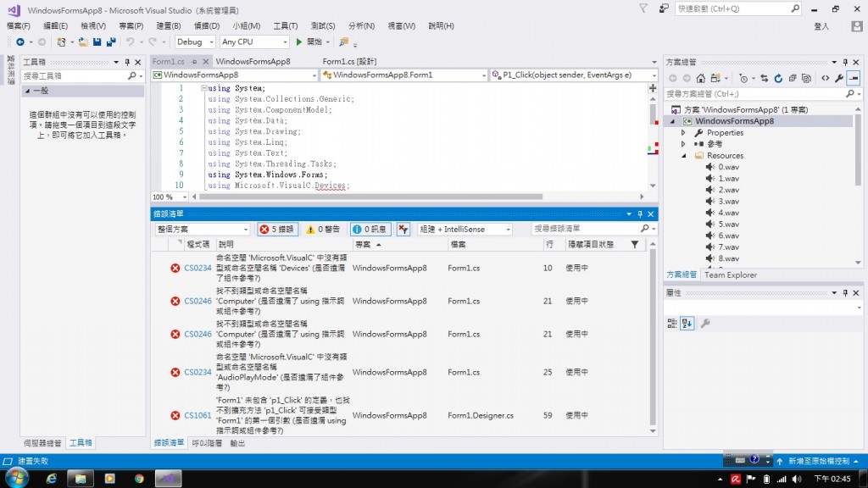Select 0.wav in the Resources folder
The height and width of the screenshot is (488, 868).
[x=728, y=167]
